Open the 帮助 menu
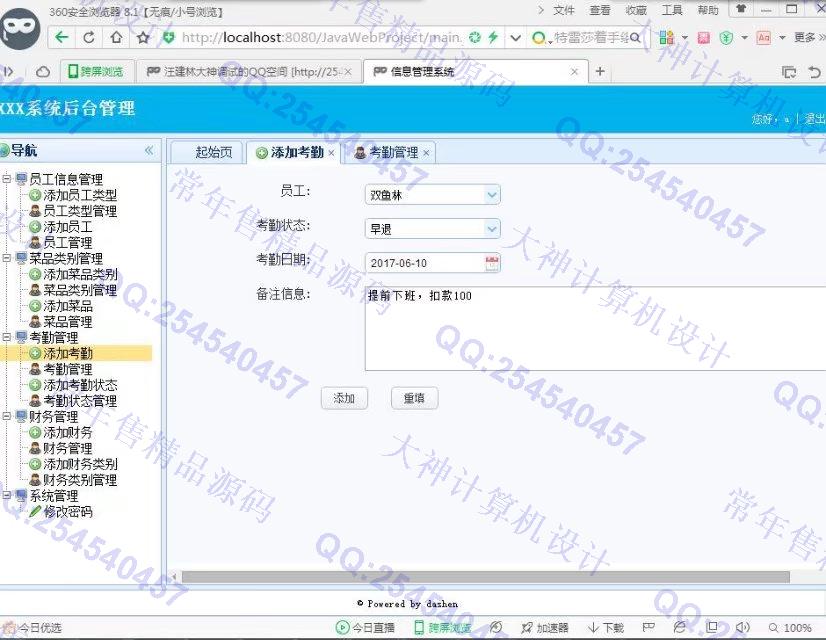 [x=707, y=10]
